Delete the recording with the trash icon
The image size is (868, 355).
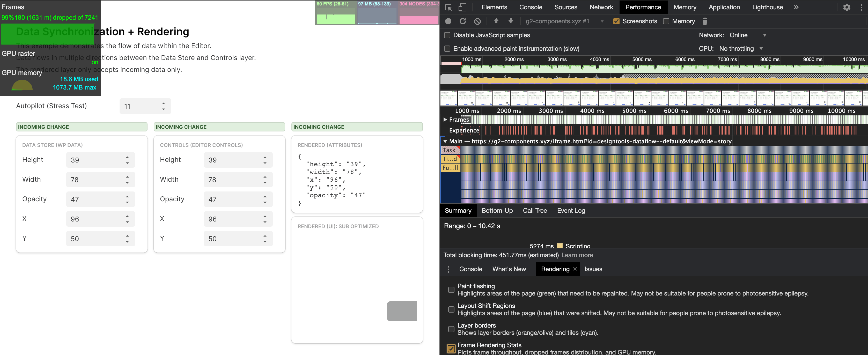705,21
